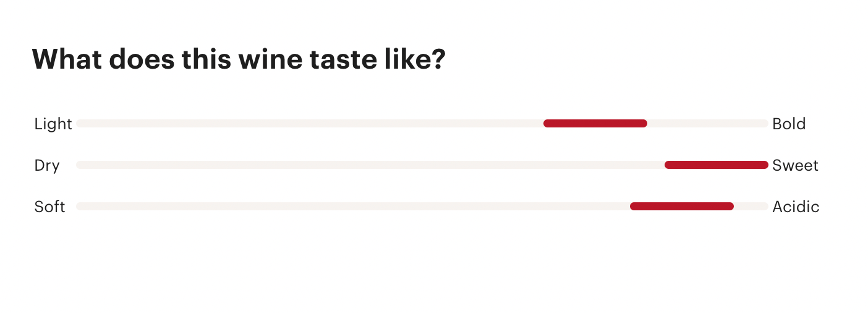
Task: Click the far left end of the Light–Bold track
Action: (80, 124)
